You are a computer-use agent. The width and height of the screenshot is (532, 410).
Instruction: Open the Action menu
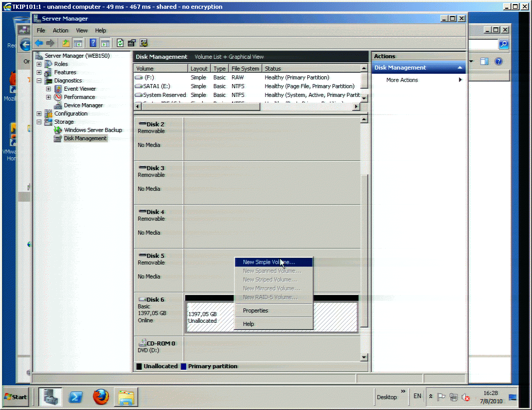coord(60,30)
